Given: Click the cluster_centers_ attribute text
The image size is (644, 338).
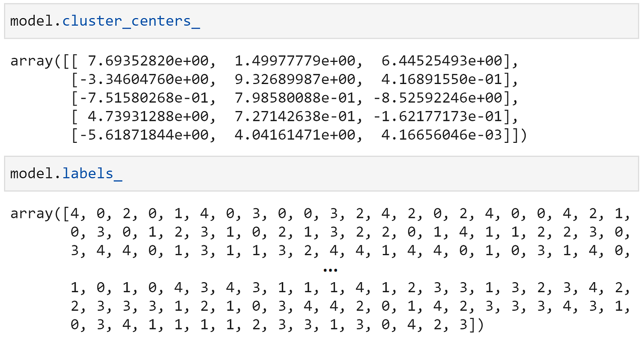Looking at the screenshot, I should [x=131, y=22].
